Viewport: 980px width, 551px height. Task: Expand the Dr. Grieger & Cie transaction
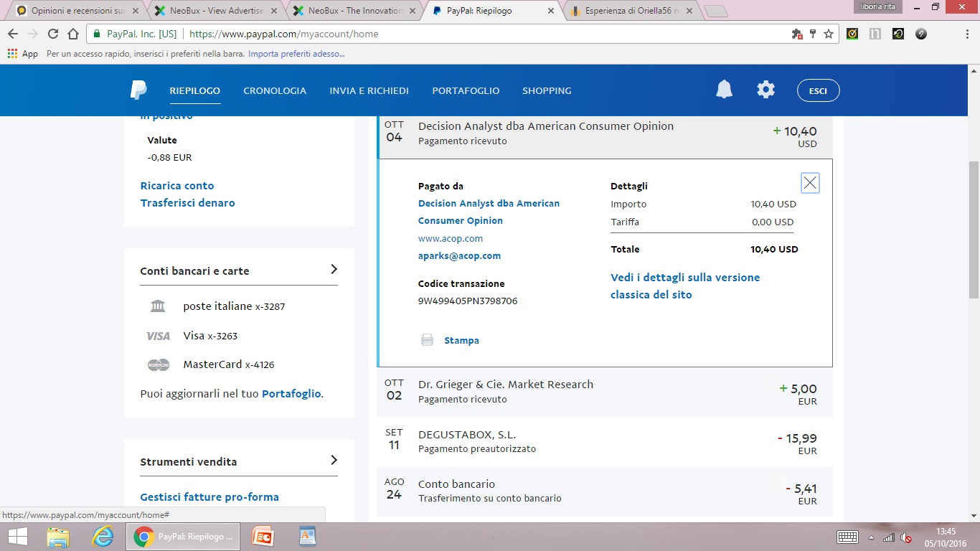(605, 392)
